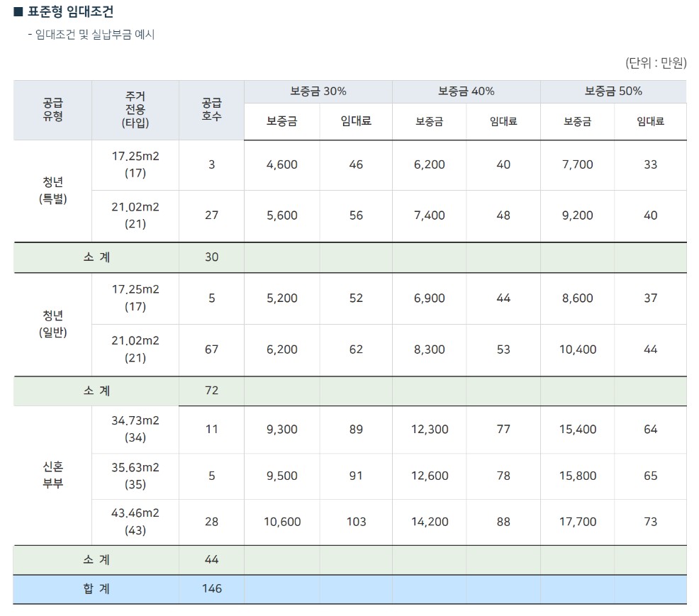
Task: Click the 146 total unit count cell
Action: click(211, 588)
